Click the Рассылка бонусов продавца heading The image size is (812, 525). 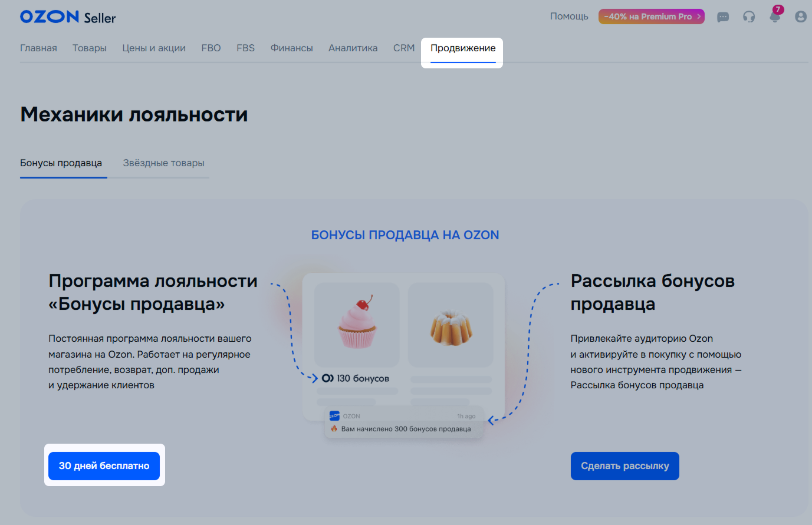653,292
